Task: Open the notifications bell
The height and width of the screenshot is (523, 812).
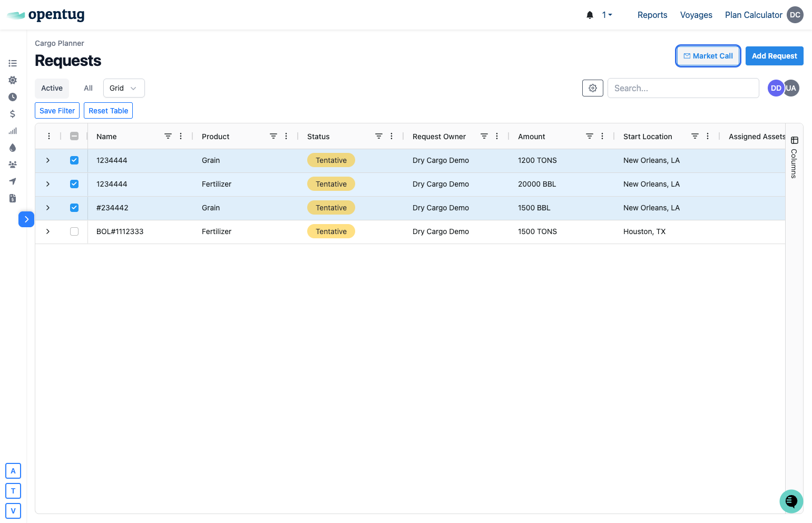Action: coord(590,15)
